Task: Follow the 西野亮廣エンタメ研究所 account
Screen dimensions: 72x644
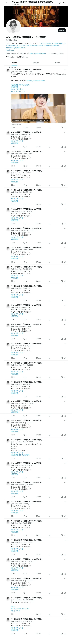Action: tap(62, 30)
